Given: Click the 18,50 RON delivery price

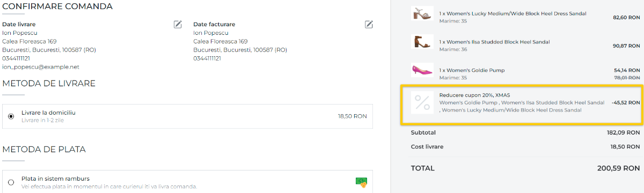Looking at the screenshot, I should pyautogui.click(x=352, y=116).
